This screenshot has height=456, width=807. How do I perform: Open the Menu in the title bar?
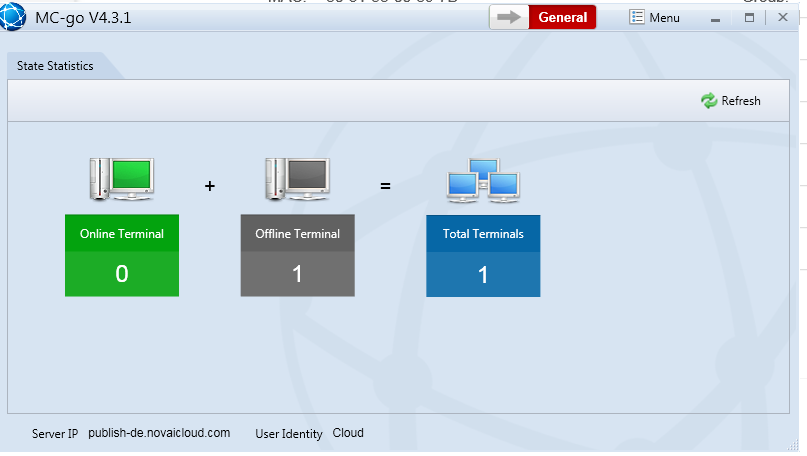655,18
